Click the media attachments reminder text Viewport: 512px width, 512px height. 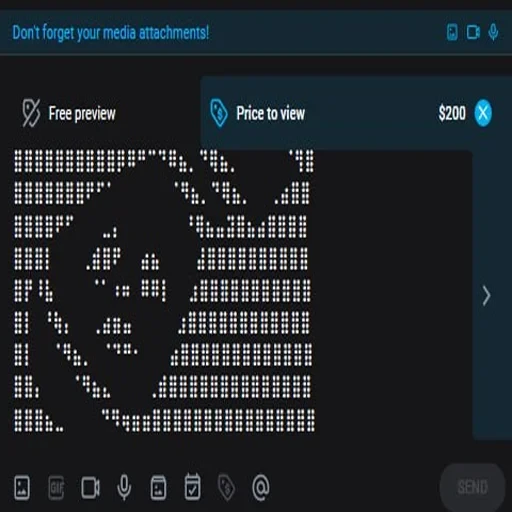[111, 33]
